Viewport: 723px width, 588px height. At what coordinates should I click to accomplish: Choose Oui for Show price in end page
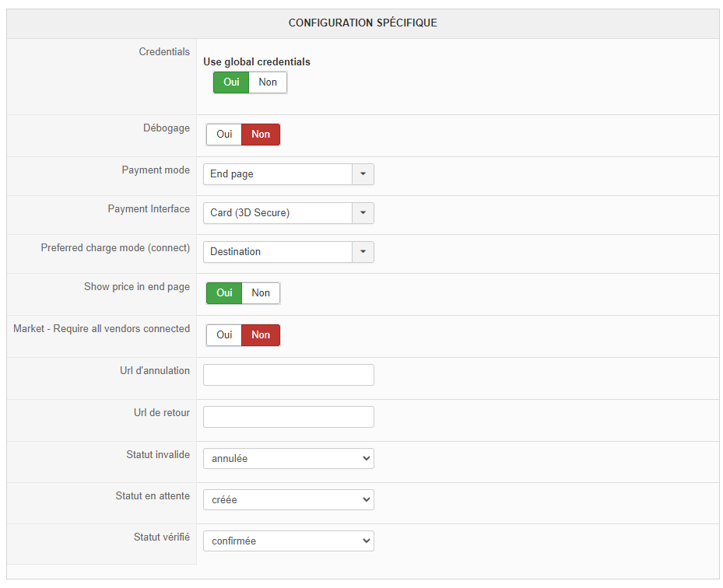tap(224, 293)
